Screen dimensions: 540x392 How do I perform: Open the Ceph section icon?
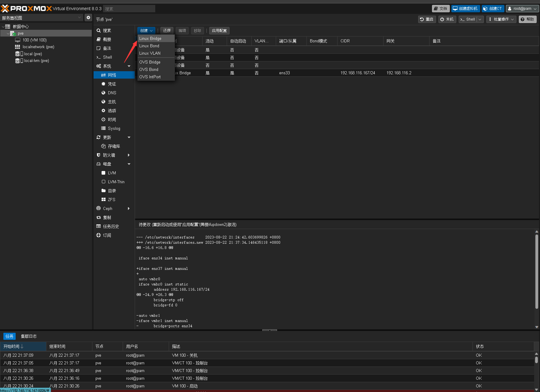[x=98, y=208]
